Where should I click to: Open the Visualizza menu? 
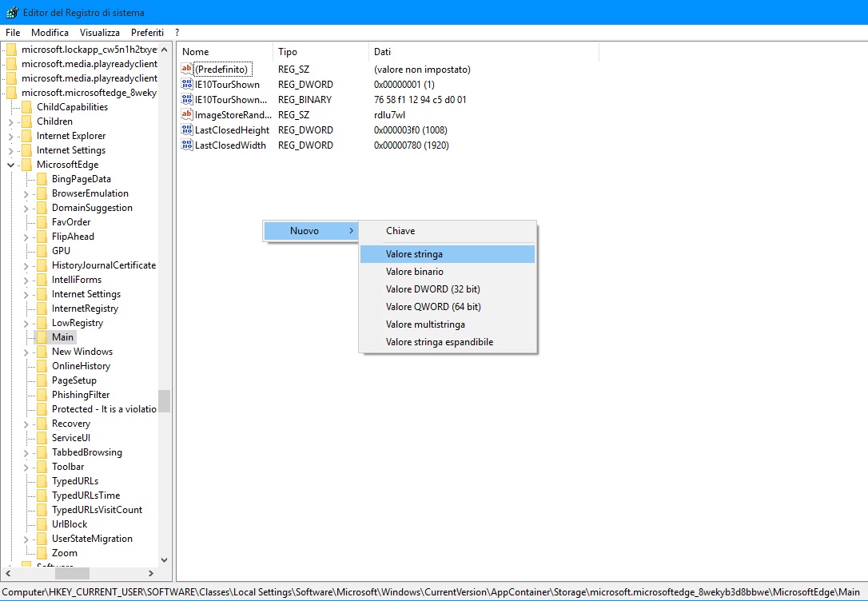[x=100, y=33]
